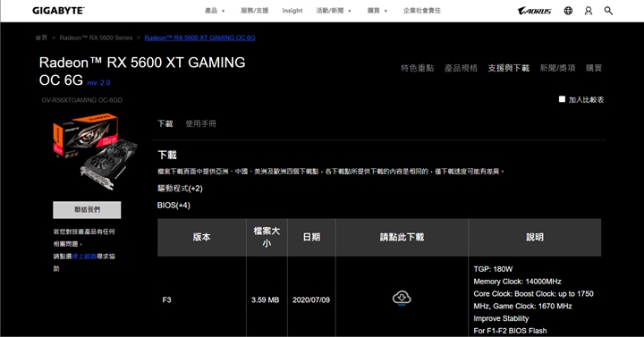Open the search magnifier icon
This screenshot has height=337, width=644.
click(608, 11)
